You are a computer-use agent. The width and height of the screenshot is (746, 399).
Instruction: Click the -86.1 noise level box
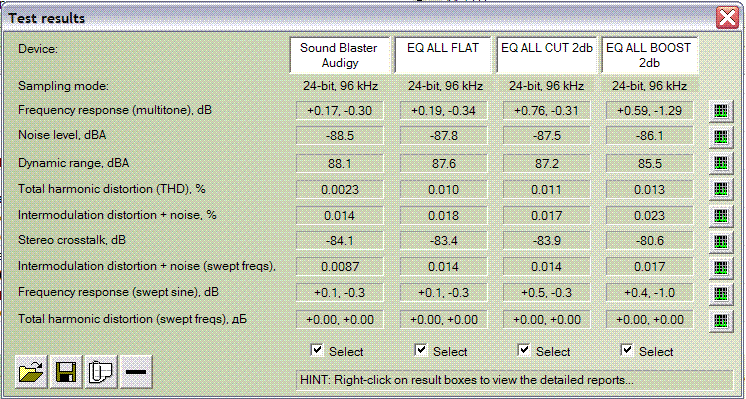pyautogui.click(x=649, y=136)
